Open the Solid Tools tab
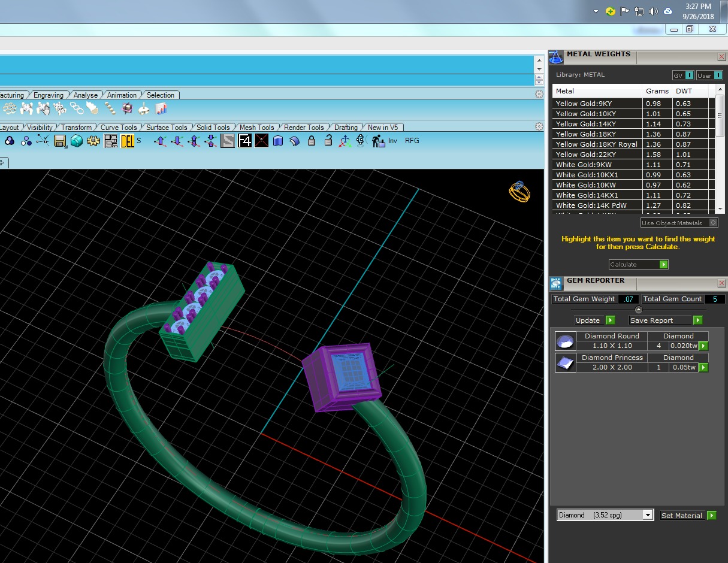 click(213, 128)
